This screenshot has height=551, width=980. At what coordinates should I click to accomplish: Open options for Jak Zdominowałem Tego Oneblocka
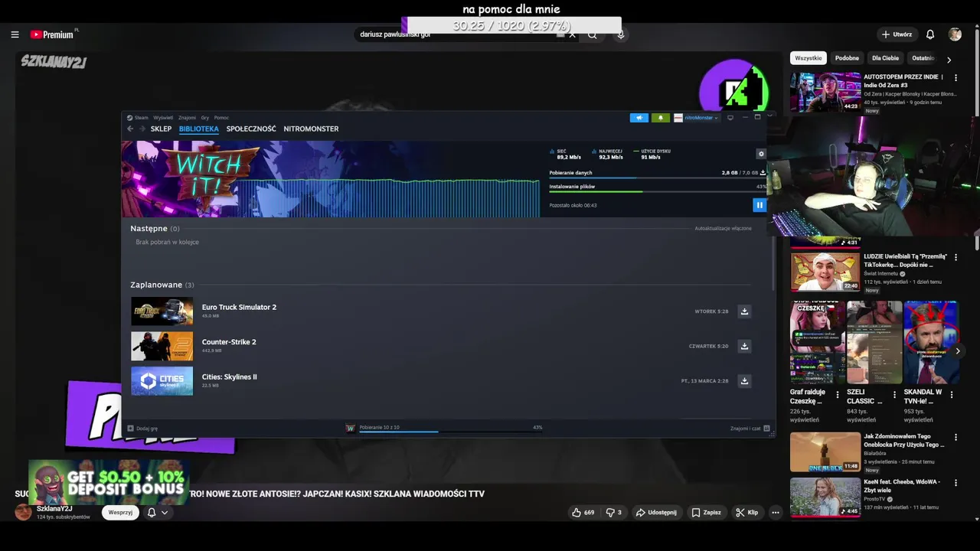pyautogui.click(x=955, y=438)
